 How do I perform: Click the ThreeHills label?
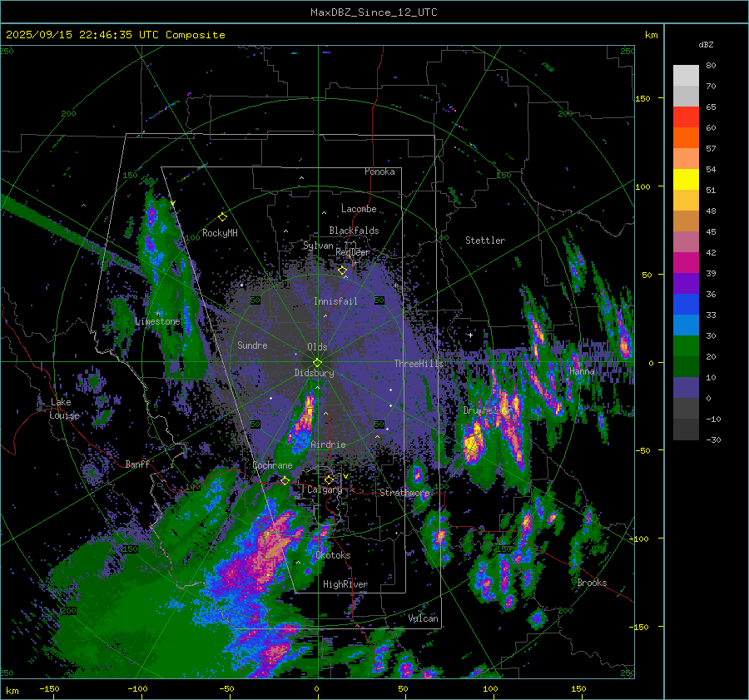pyautogui.click(x=419, y=364)
